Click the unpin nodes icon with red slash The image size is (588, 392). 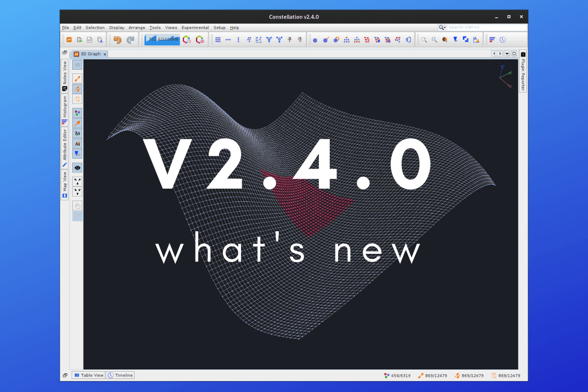click(x=300, y=40)
